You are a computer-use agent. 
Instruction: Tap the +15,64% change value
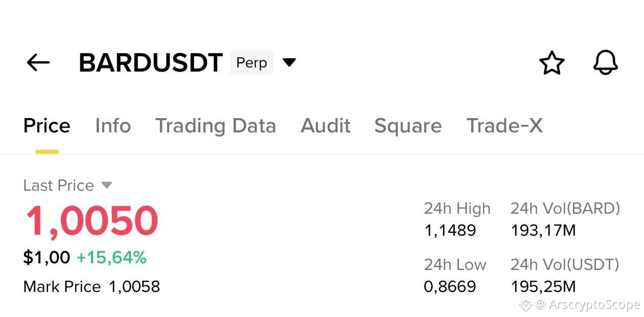111,258
